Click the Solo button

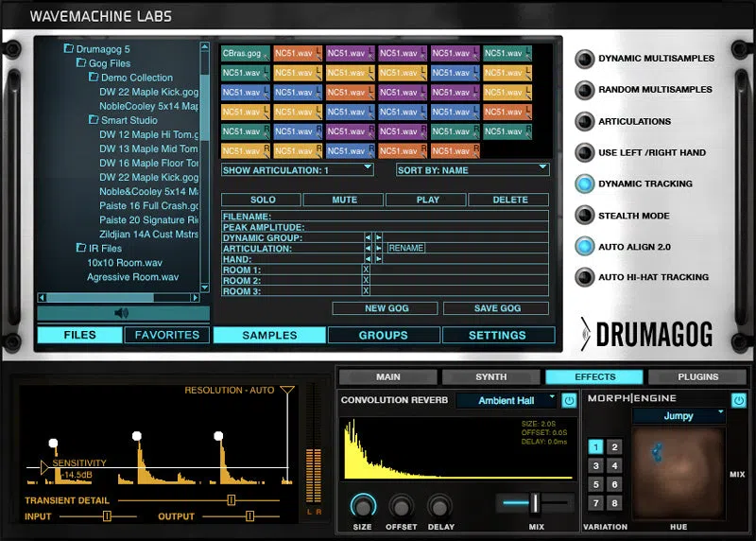[x=262, y=200]
